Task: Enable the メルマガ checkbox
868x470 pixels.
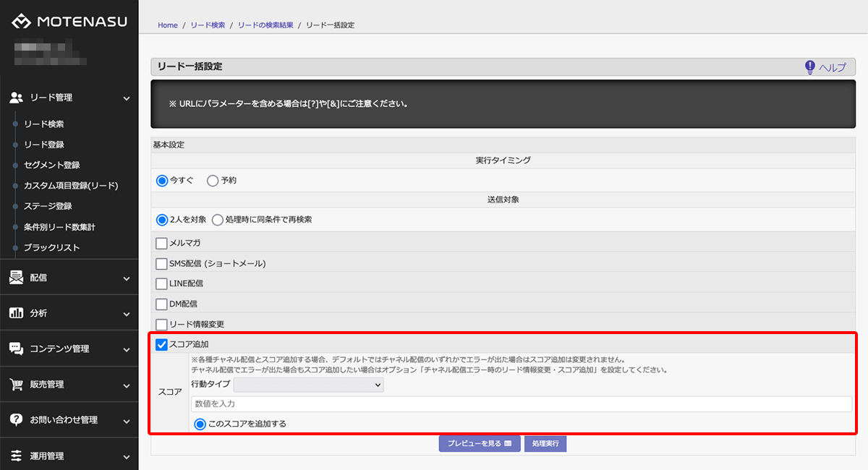Action: click(x=162, y=243)
